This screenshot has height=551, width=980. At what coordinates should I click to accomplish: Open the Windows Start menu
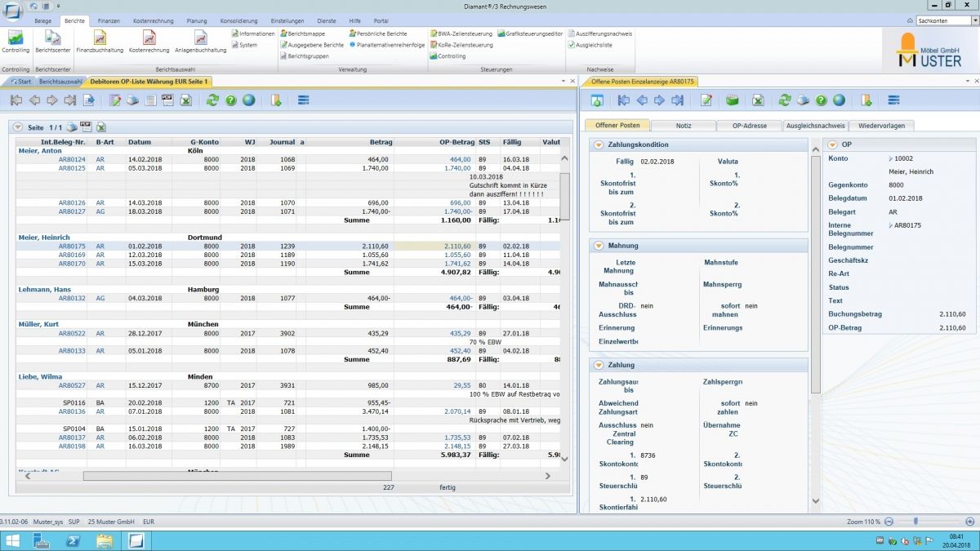[x=12, y=540]
